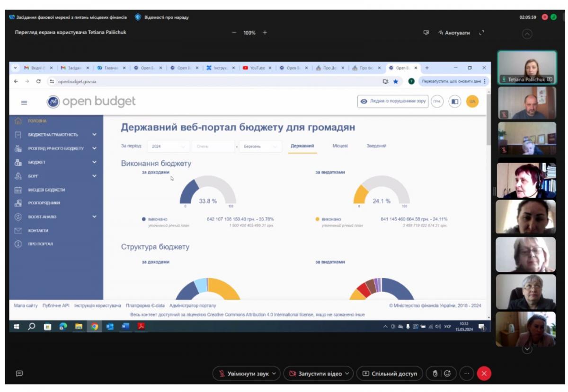Viewport: 568px width, 392px height.
Task: Click Спільний доступ share button
Action: [390, 374]
